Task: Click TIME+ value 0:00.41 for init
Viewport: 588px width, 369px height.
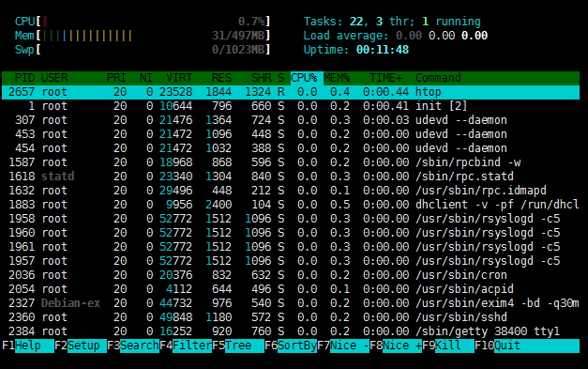Action: click(385, 106)
